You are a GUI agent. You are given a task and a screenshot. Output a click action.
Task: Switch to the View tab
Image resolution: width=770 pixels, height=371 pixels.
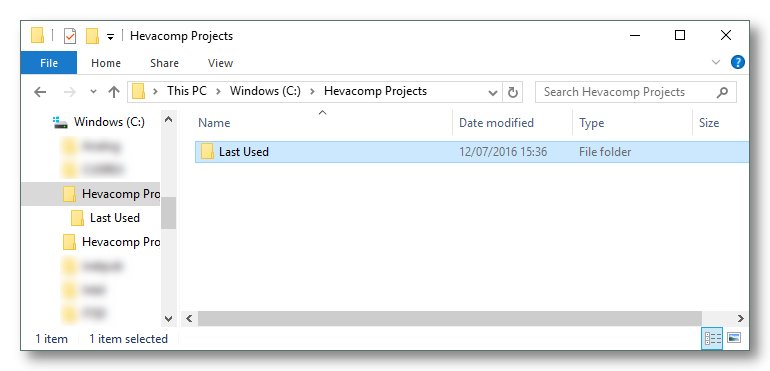pos(220,63)
